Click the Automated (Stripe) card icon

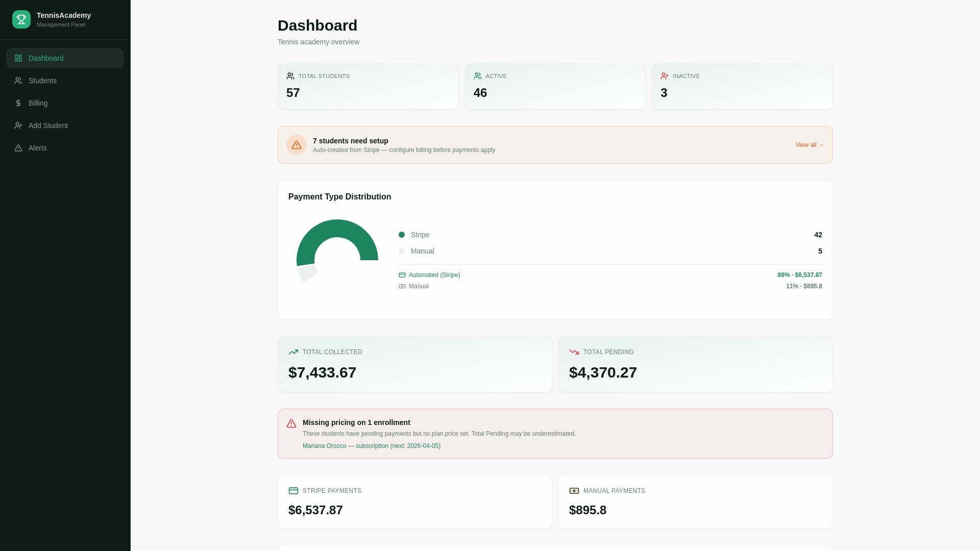[x=402, y=275]
